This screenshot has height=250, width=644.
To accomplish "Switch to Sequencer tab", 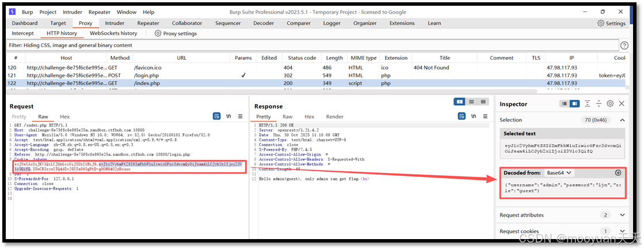I will point(228,24).
